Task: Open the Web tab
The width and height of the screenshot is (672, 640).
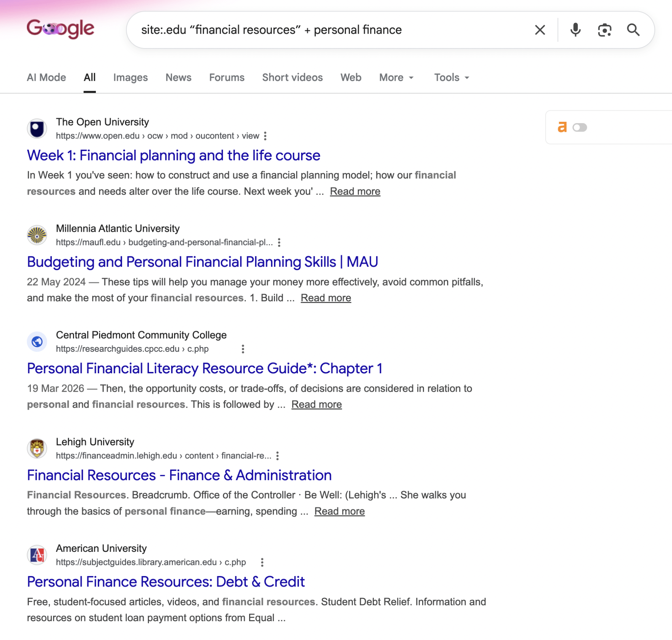Action: (x=351, y=77)
